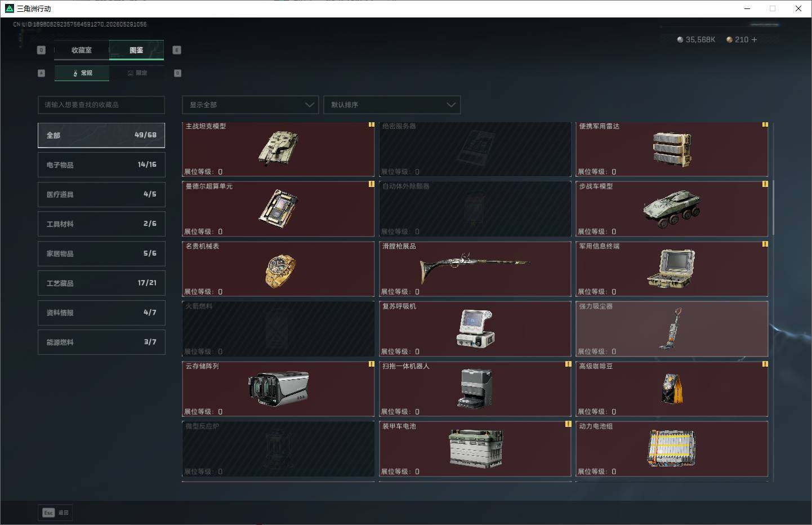This screenshot has width=812, height=525.
Task: Pick the 复苏呼吸机 ventilator icon
Action: tap(475, 328)
